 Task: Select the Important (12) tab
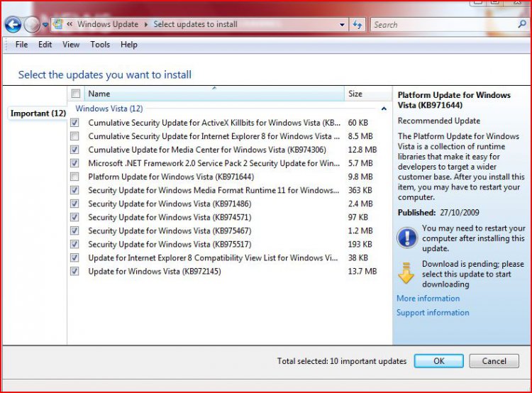pyautogui.click(x=38, y=114)
